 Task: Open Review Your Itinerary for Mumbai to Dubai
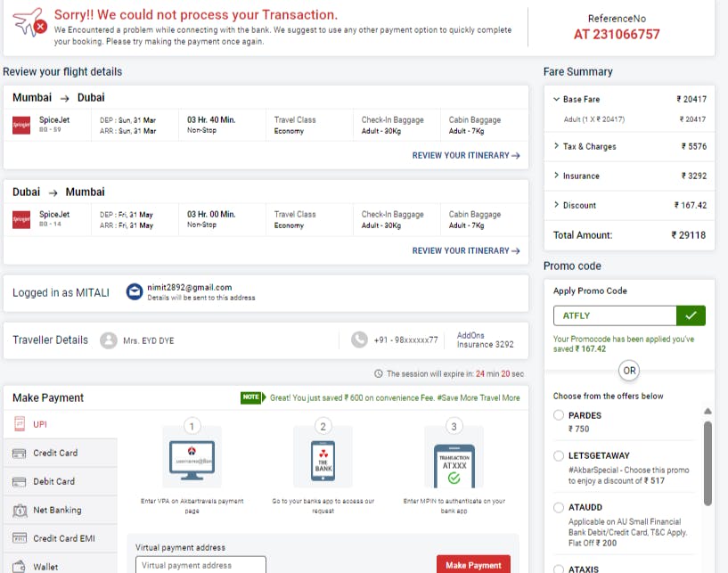[466, 155]
